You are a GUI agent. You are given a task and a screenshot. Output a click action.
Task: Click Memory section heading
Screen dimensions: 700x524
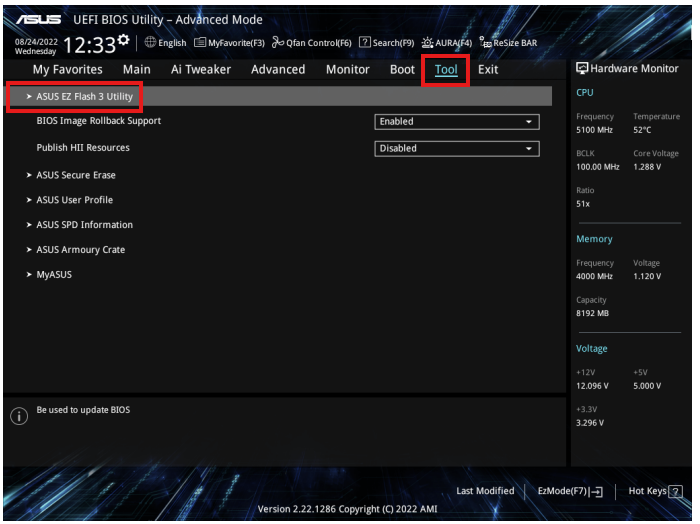tap(594, 239)
